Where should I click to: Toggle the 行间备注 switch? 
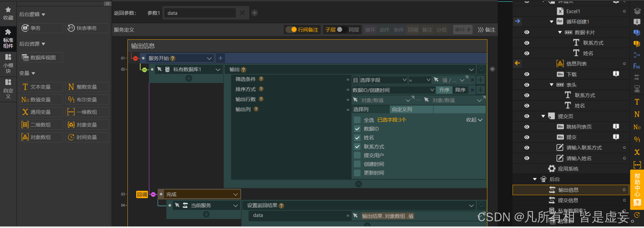tap(291, 30)
